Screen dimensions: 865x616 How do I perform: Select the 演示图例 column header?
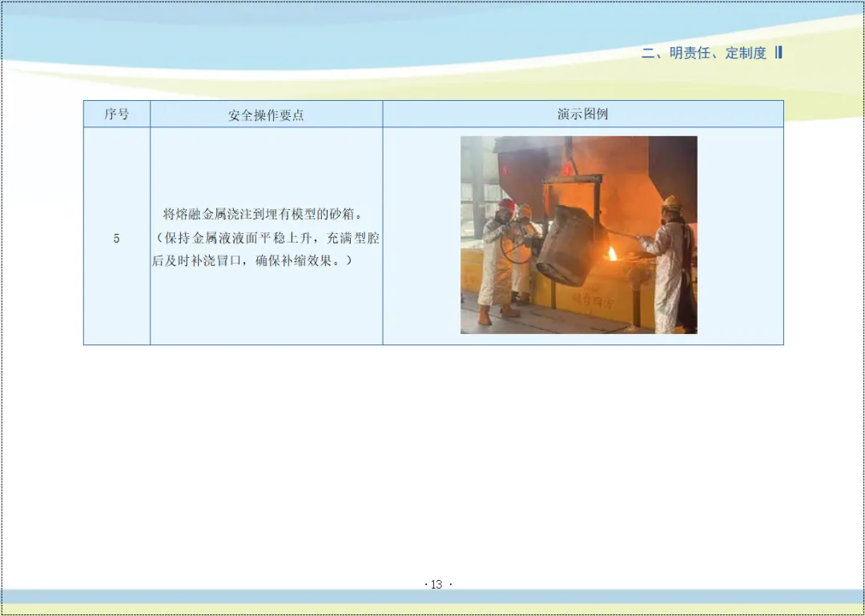tap(583, 115)
